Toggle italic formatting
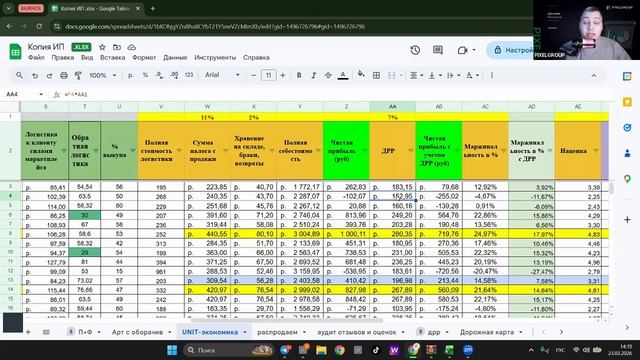 [313, 75]
